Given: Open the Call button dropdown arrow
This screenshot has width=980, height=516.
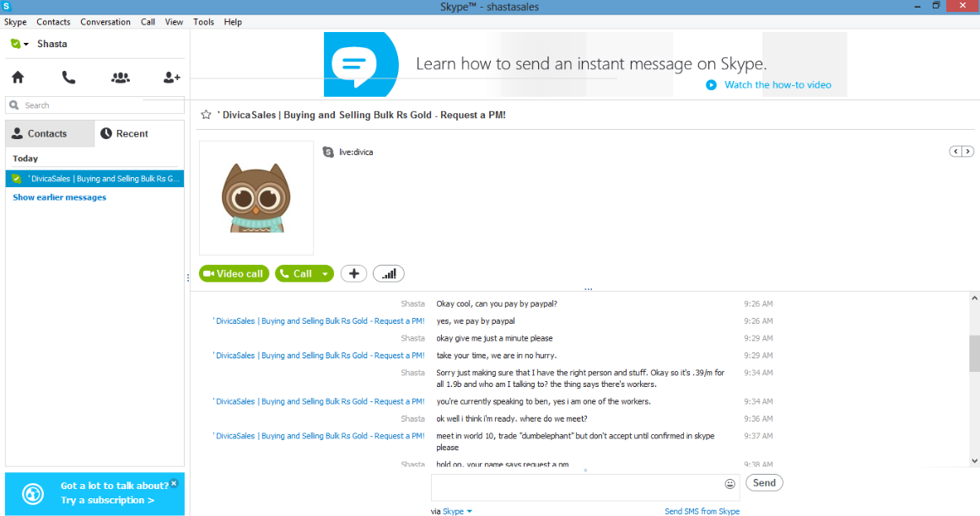Looking at the screenshot, I should pyautogui.click(x=325, y=274).
